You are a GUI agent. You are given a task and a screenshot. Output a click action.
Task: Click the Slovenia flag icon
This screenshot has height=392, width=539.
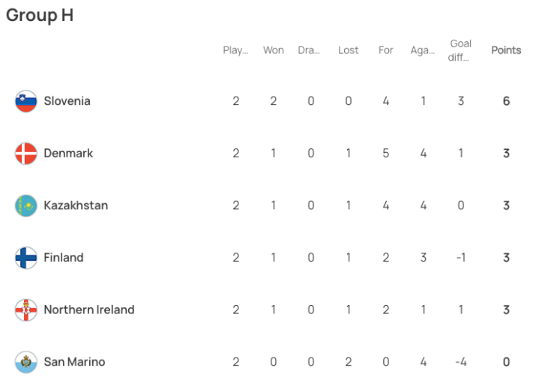26,101
